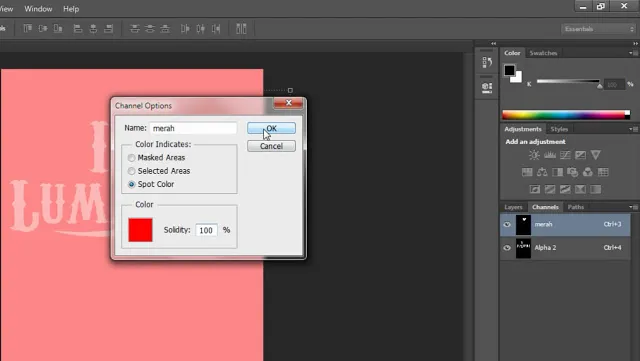Click the Auto-Align Layers icon
640x361 pixels.
(241, 29)
